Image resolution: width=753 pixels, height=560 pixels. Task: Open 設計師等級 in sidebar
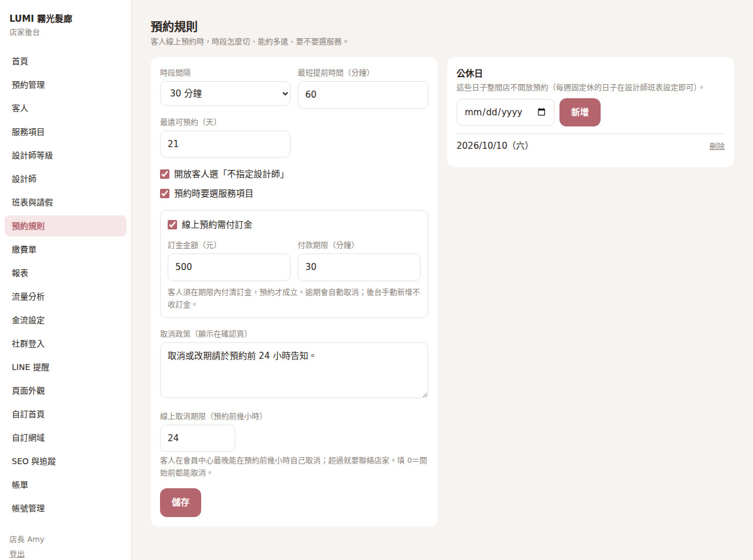(65, 155)
